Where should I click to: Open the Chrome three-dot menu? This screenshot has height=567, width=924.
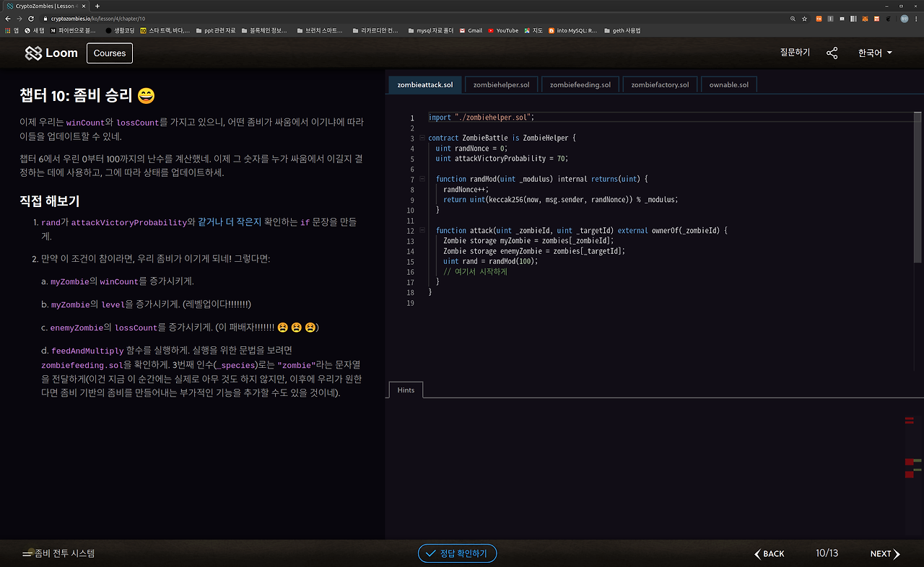coord(918,18)
